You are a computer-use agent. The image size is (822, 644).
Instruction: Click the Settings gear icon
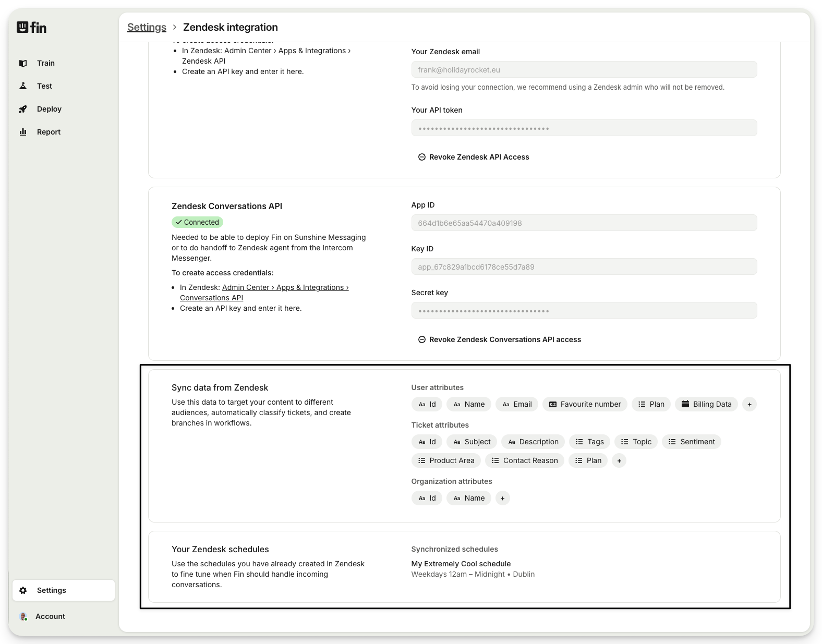click(23, 590)
